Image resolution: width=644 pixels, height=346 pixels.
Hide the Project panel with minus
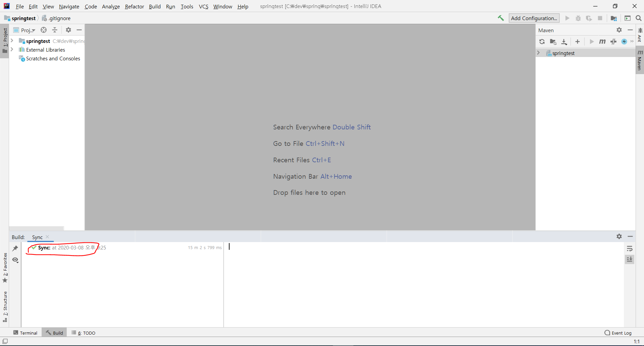pyautogui.click(x=79, y=30)
